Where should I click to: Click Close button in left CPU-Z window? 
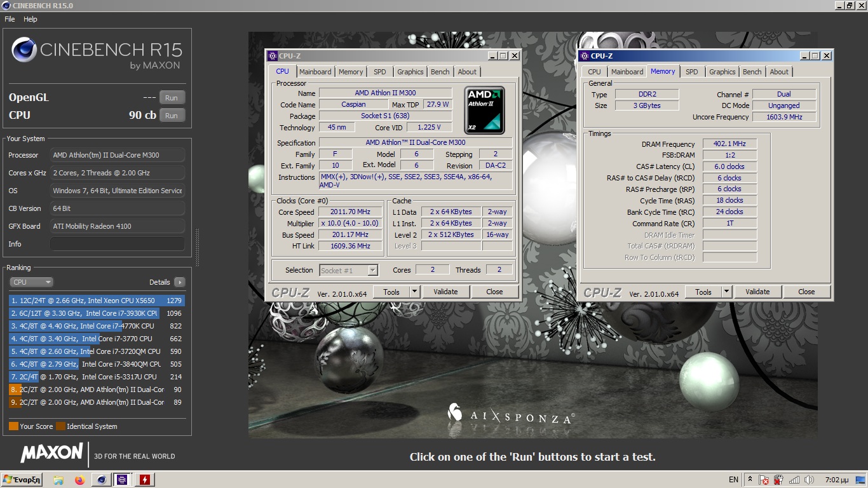pos(494,292)
